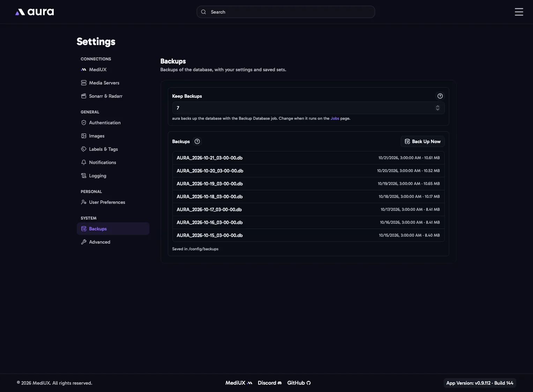The image size is (533, 392).
Task: Go to Media Servers settings
Action: coord(113,83)
